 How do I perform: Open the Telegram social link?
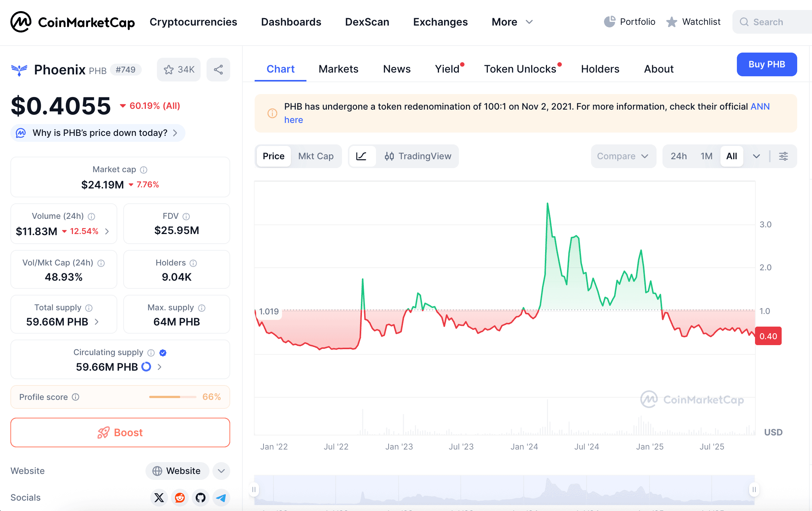[221, 497]
